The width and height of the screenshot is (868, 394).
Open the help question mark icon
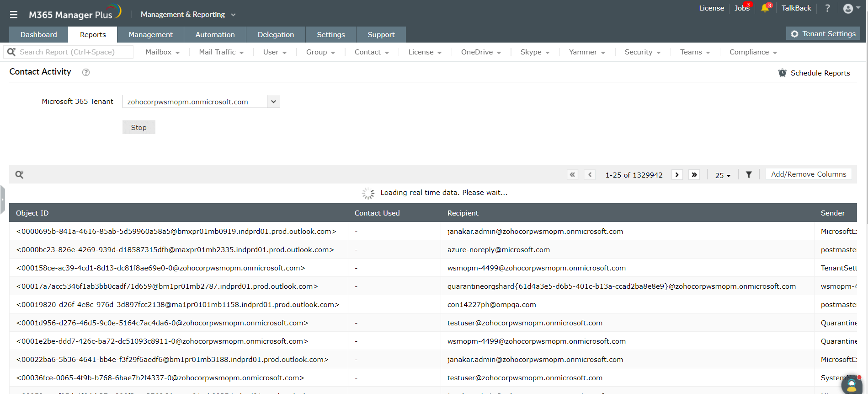(827, 8)
